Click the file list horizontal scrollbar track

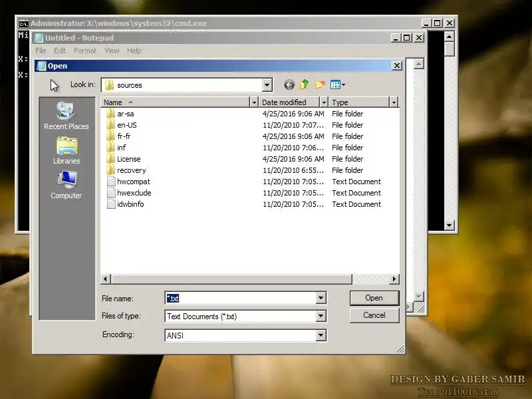[370, 279]
